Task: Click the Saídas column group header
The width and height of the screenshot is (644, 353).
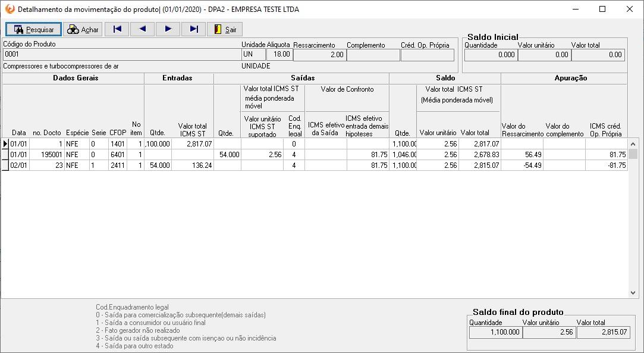Action: (x=303, y=78)
